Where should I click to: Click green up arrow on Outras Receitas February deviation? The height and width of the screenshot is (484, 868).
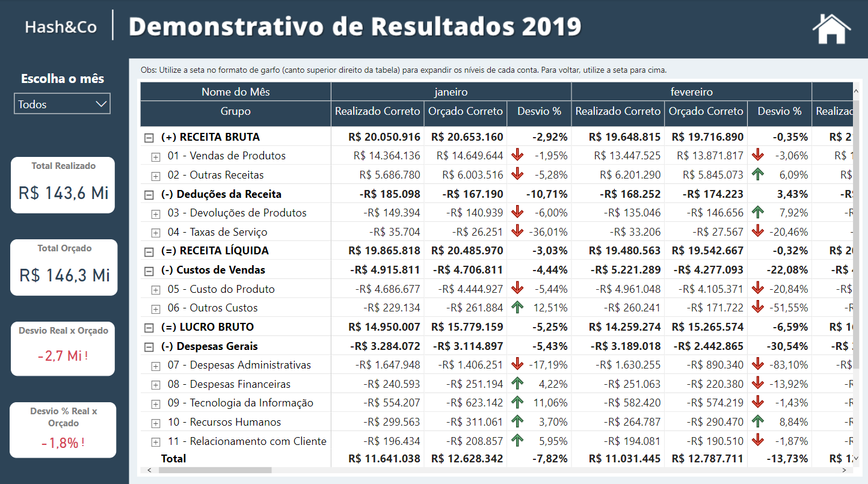pos(758,174)
